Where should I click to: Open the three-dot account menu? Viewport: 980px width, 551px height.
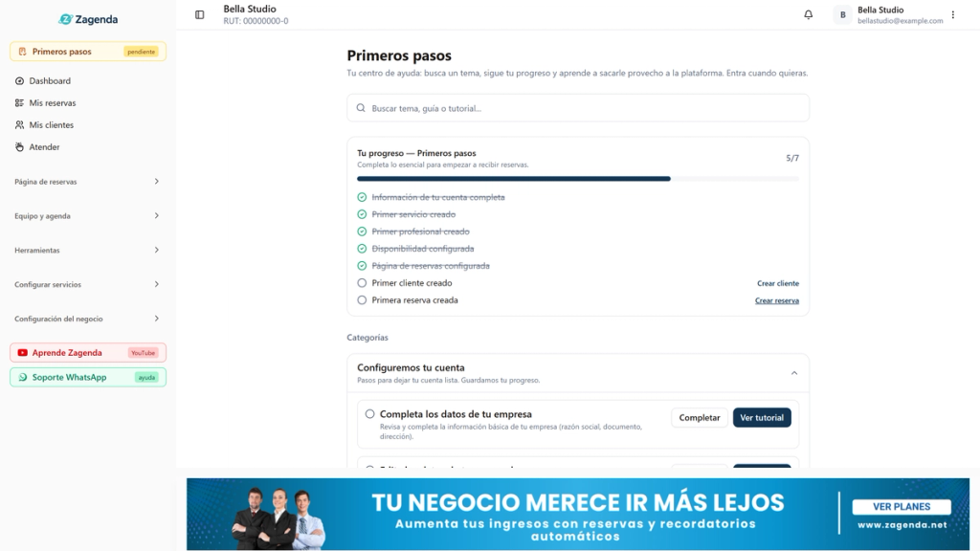point(953,14)
